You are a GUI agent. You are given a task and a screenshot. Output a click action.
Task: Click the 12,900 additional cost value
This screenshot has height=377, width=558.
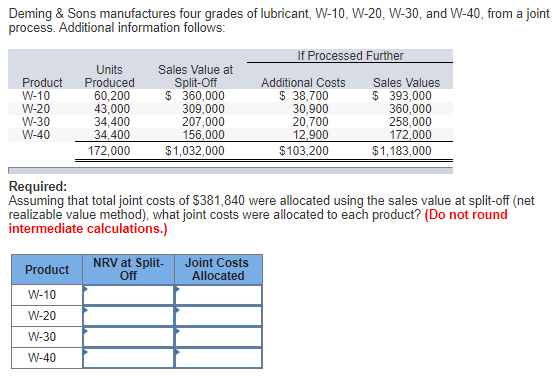pyautogui.click(x=310, y=135)
